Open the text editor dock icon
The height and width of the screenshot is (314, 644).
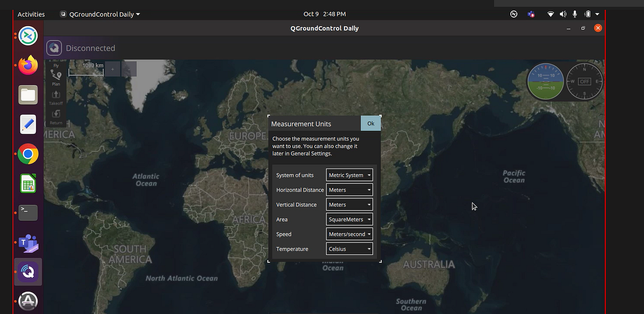tap(28, 124)
